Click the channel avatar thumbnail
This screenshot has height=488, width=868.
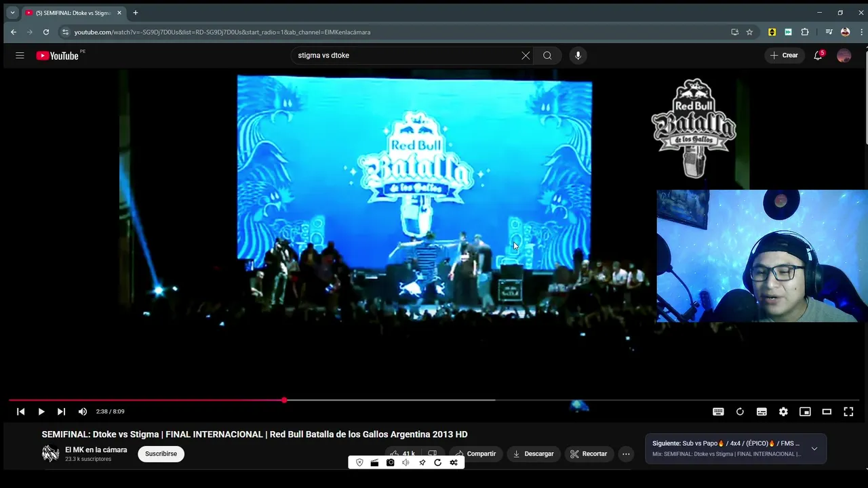click(x=51, y=454)
